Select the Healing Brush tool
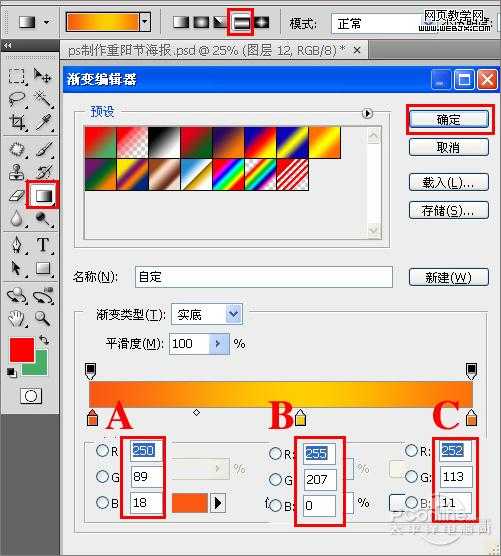This screenshot has width=501, height=556. 16,149
